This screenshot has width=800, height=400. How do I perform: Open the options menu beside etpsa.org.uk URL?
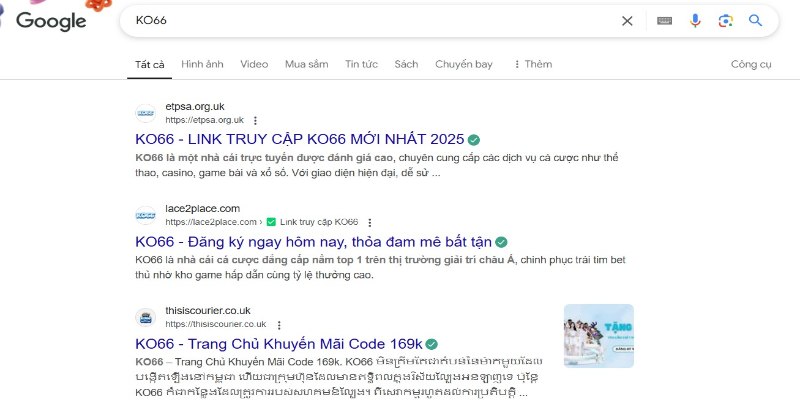[x=255, y=120]
